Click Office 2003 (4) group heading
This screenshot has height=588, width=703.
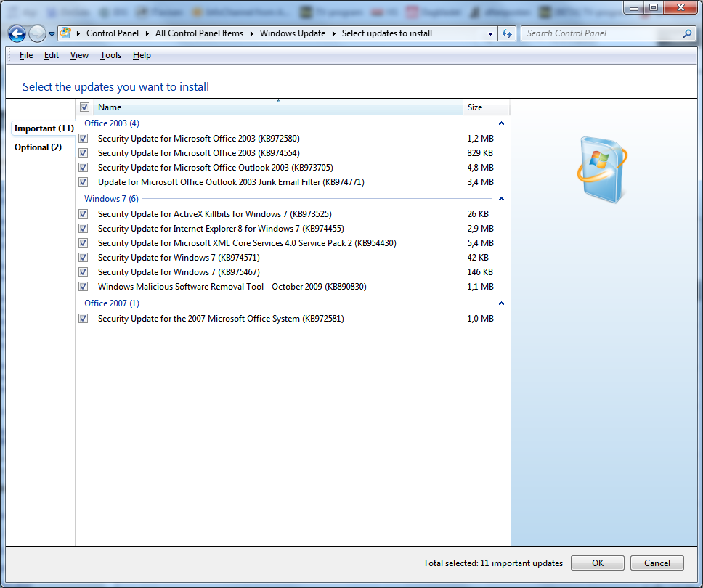[112, 123]
